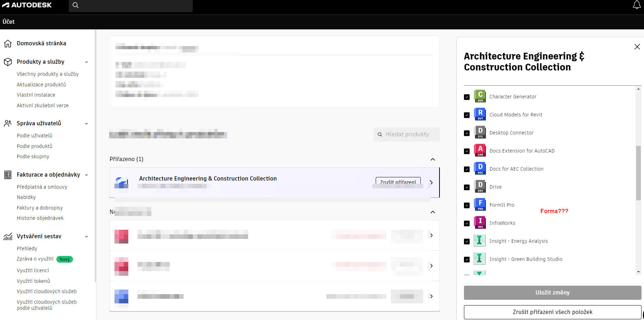Uncheck the Character Generator checkbox
Screen dimensions: 644x320
pos(467,97)
